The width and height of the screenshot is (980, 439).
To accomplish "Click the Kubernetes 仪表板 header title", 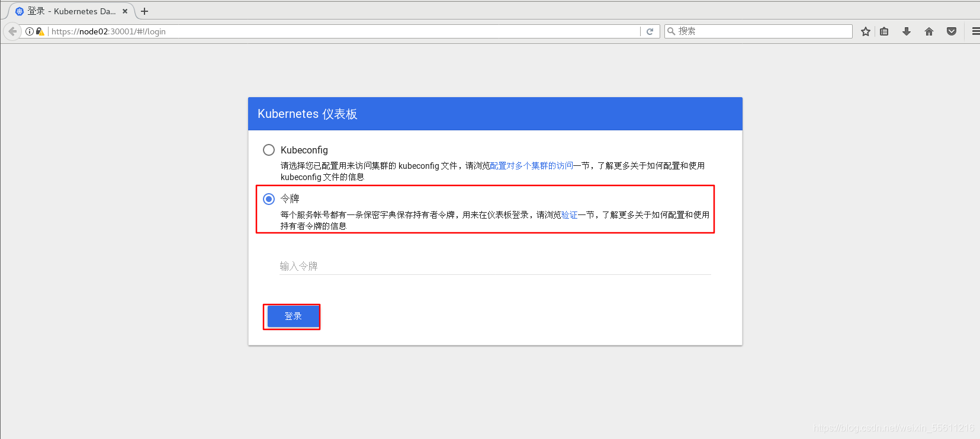I will pyautogui.click(x=307, y=114).
